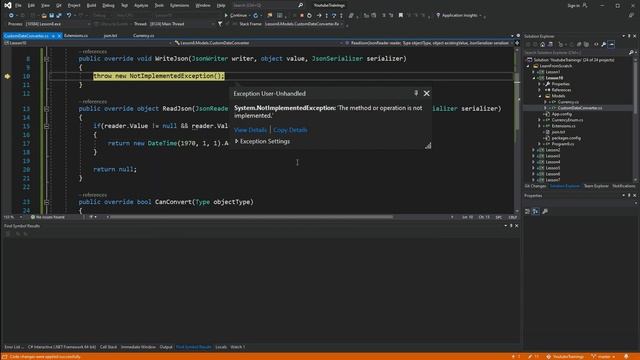The width and height of the screenshot is (640, 360).
Task: Select packages.config in Solution Explorer
Action: point(566,138)
